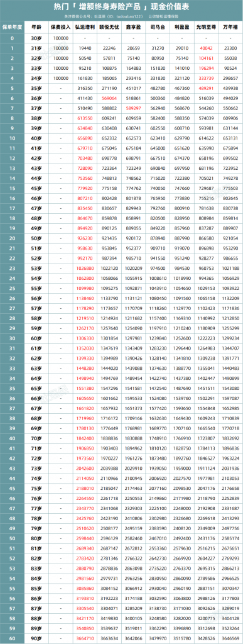Click the value 316350

(x=84, y=88)
